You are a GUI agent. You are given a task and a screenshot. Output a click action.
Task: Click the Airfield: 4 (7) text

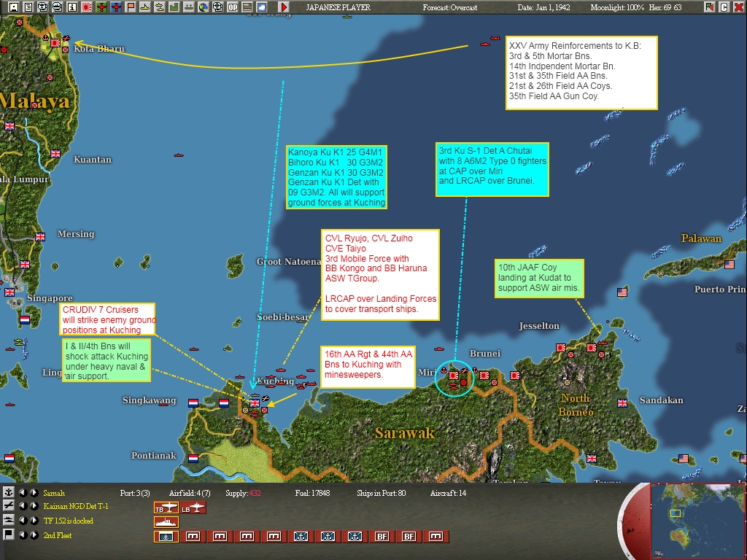[190, 493]
